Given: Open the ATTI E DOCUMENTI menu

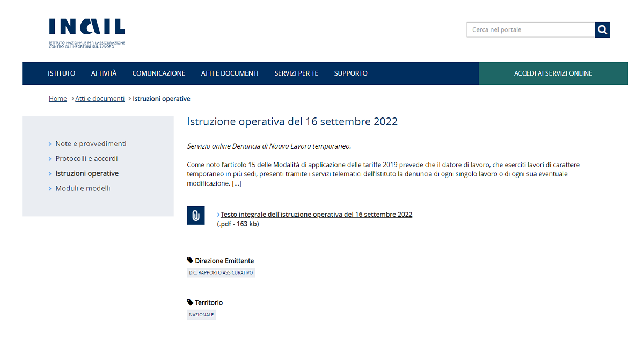Looking at the screenshot, I should click(230, 73).
